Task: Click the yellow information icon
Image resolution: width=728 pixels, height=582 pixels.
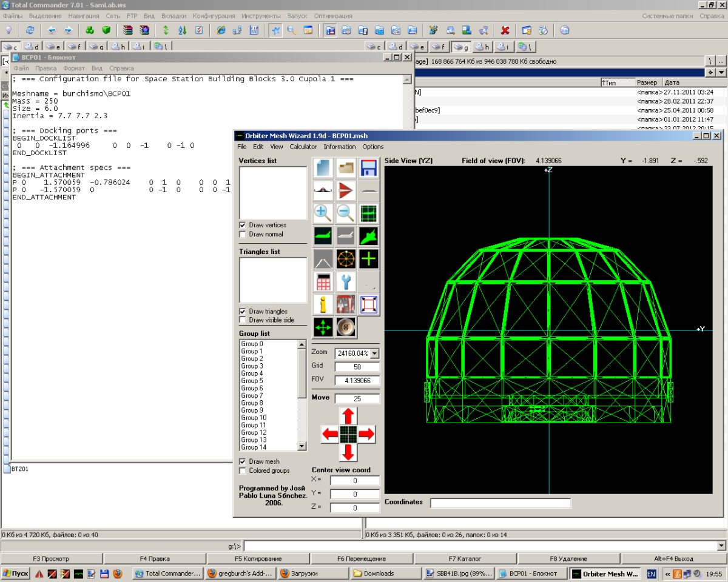Action: point(323,304)
